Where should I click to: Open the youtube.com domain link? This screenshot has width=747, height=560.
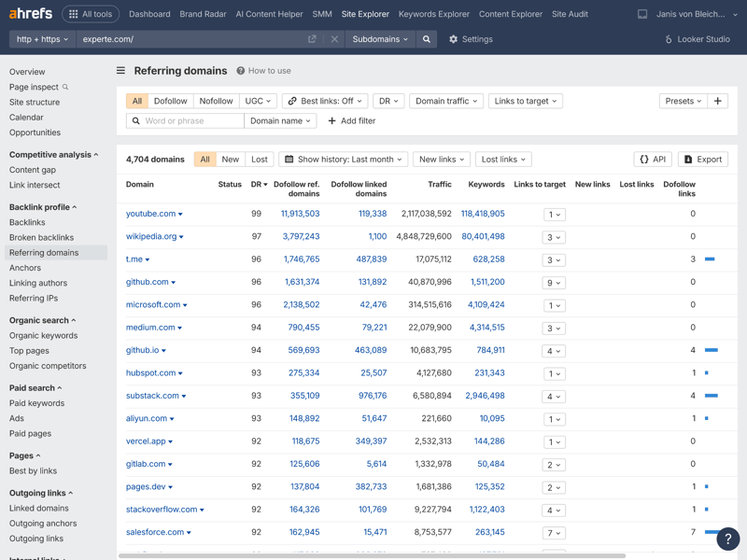[150, 214]
